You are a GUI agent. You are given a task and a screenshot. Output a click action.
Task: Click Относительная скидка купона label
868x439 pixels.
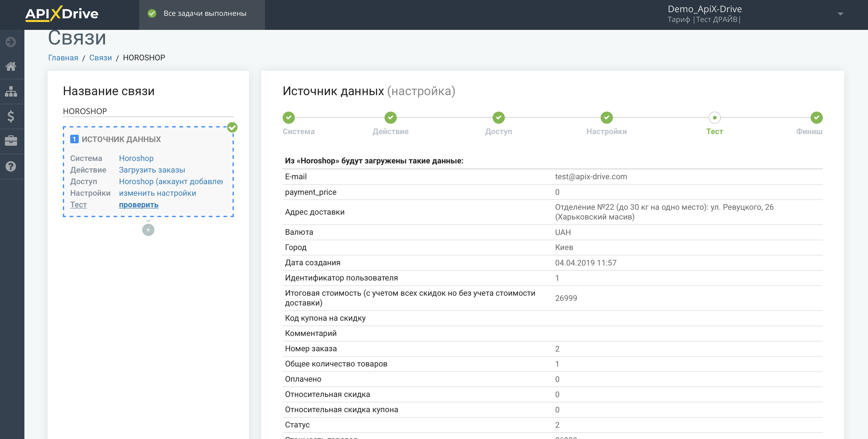pos(341,410)
